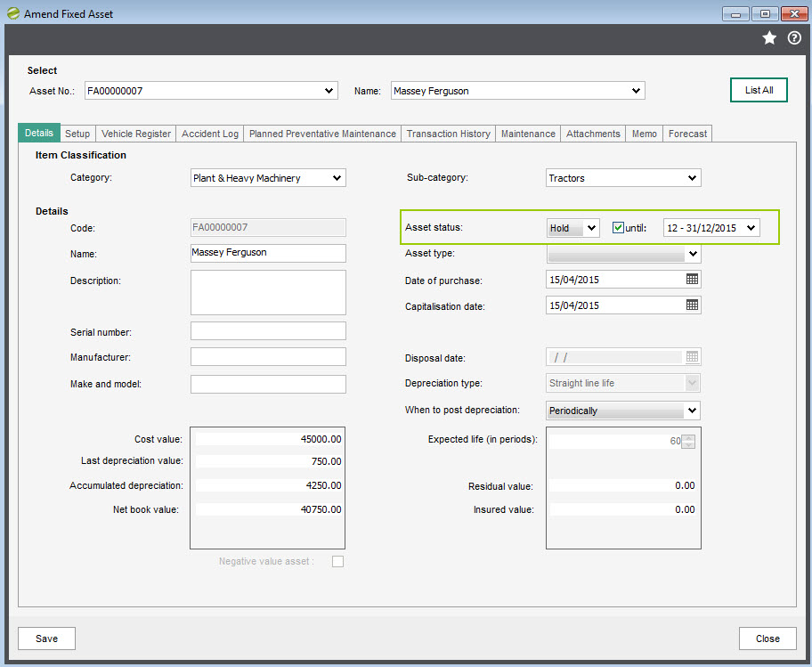812x667 pixels.
Task: Open the When to post depreciation dropdown
Action: 623,411
